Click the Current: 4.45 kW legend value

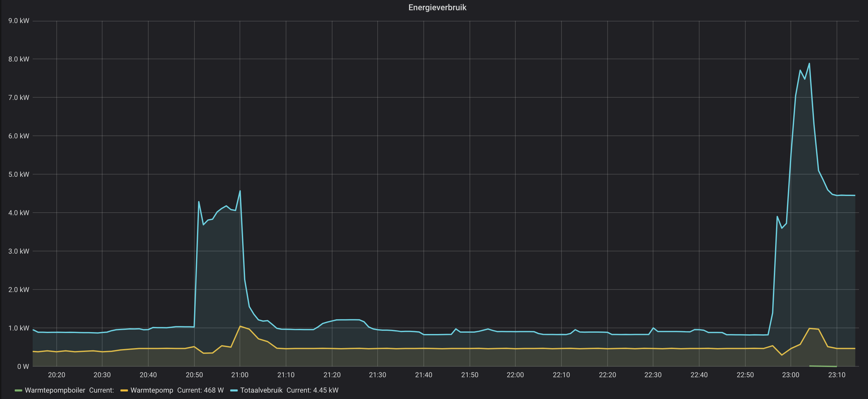pyautogui.click(x=312, y=390)
